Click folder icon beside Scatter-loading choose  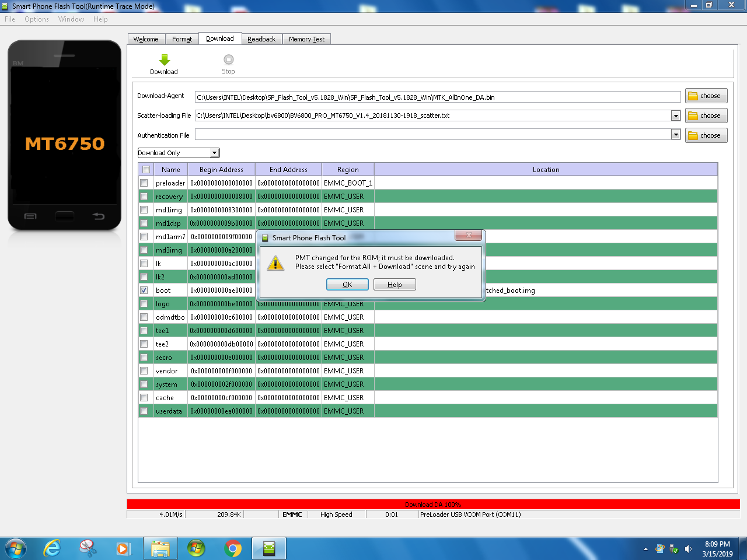tap(693, 116)
